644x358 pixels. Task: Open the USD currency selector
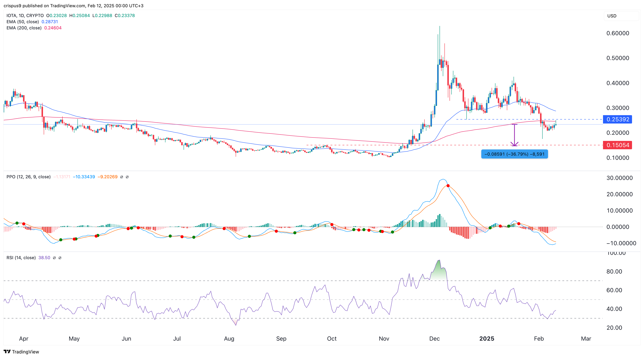pyautogui.click(x=621, y=16)
